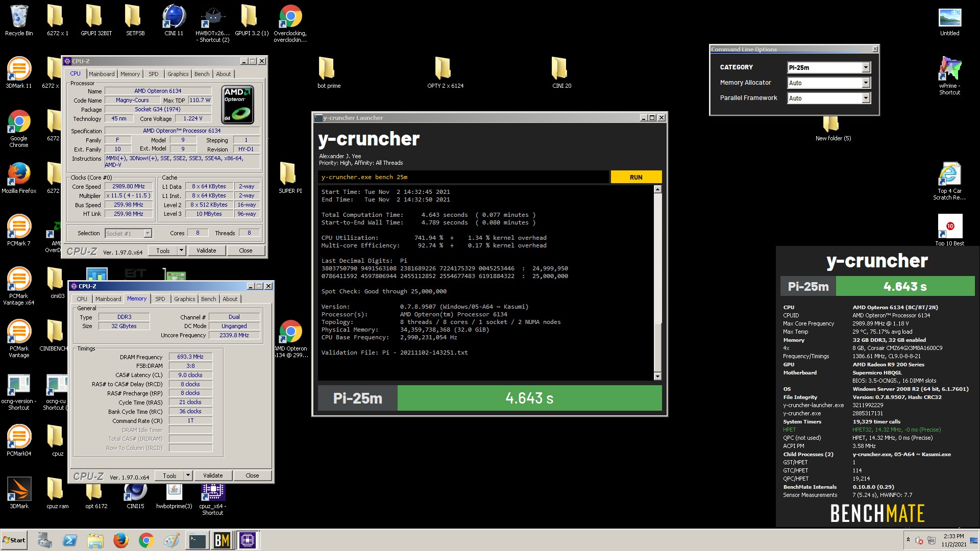Open the bot prime folder
Viewport: 980px width, 551px height.
tap(329, 73)
